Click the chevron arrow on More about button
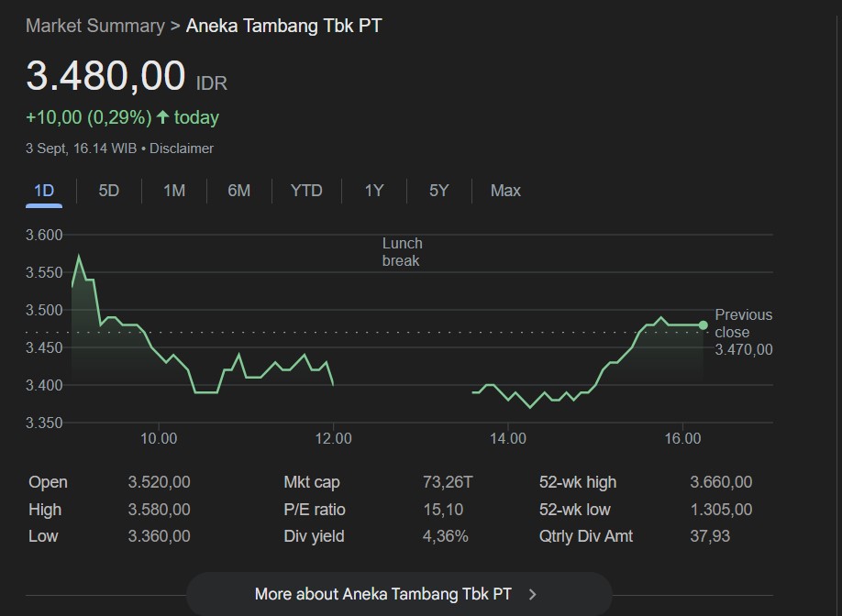842x616 pixels. pyautogui.click(x=532, y=595)
